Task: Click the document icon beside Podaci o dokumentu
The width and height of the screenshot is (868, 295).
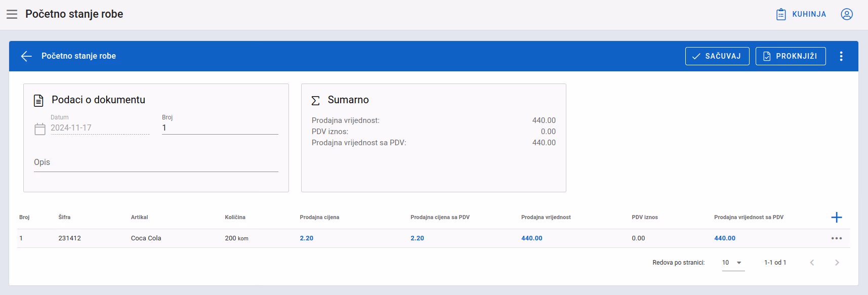Action: 38,101
